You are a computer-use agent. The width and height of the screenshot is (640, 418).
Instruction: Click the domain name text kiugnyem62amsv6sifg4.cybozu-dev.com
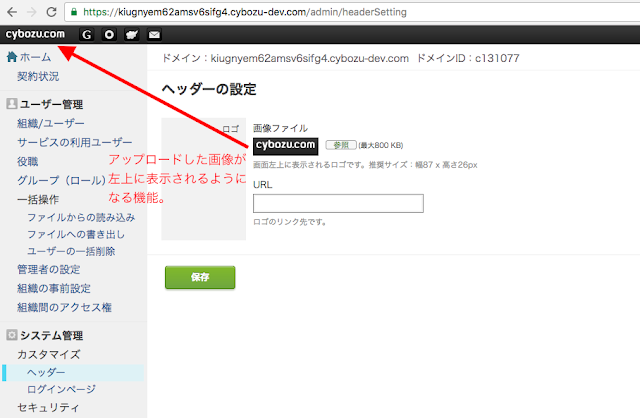click(x=309, y=58)
